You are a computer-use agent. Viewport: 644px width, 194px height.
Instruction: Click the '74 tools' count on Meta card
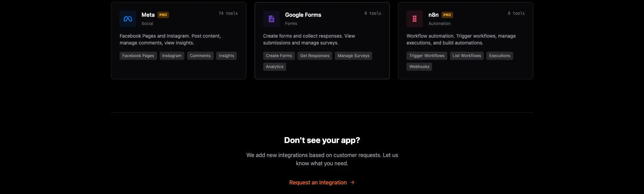228,13
